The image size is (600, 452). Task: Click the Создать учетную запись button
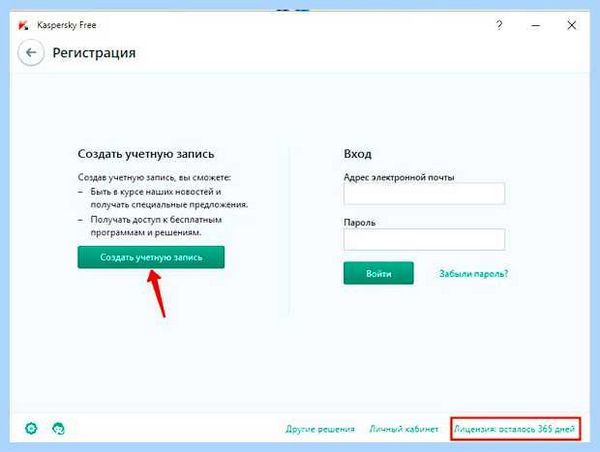151,257
